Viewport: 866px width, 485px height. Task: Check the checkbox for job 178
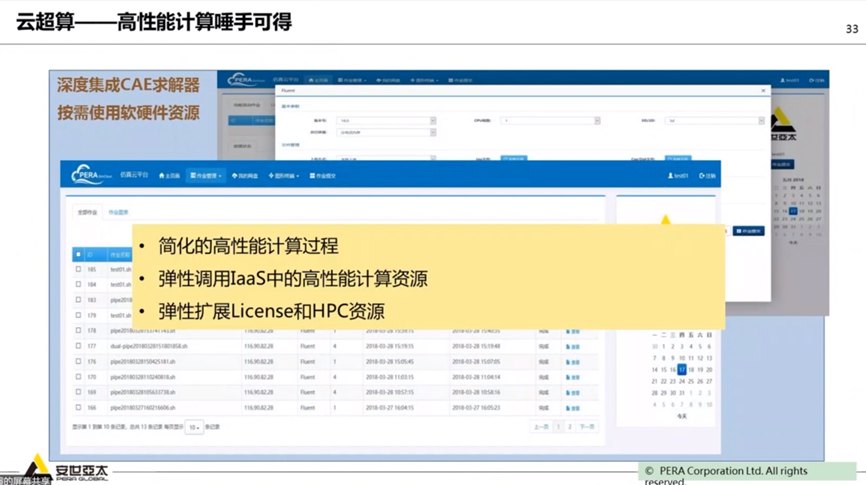pos(79,330)
